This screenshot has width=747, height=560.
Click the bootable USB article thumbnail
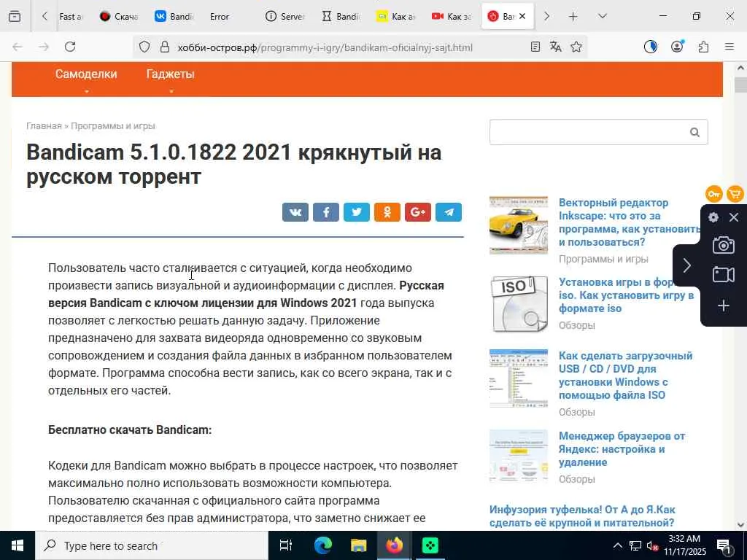click(x=519, y=378)
